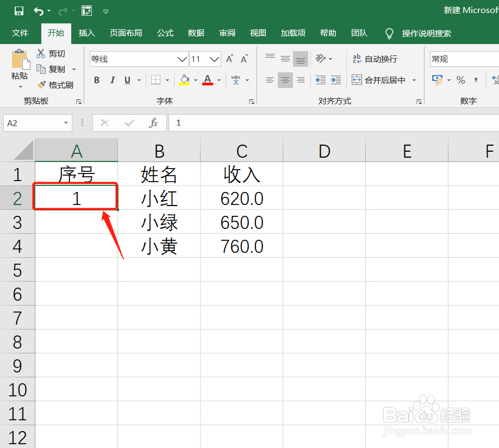
Task: Click the cell Borders icon
Action: coord(155,80)
